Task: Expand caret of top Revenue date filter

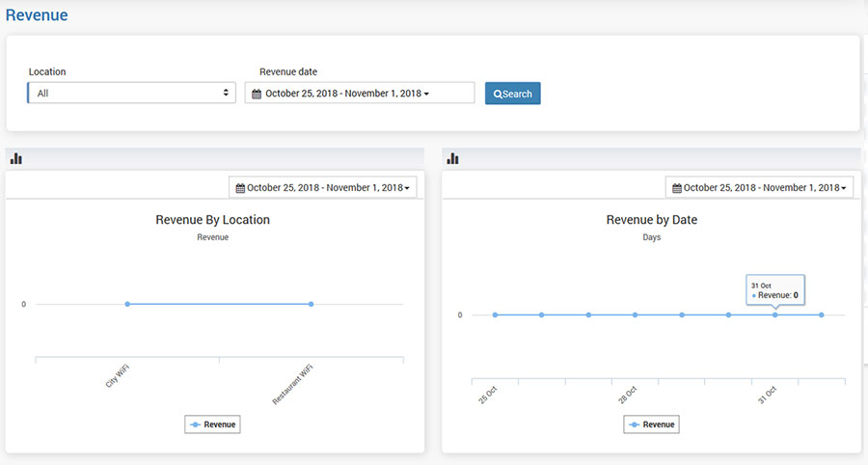Action: click(x=426, y=95)
